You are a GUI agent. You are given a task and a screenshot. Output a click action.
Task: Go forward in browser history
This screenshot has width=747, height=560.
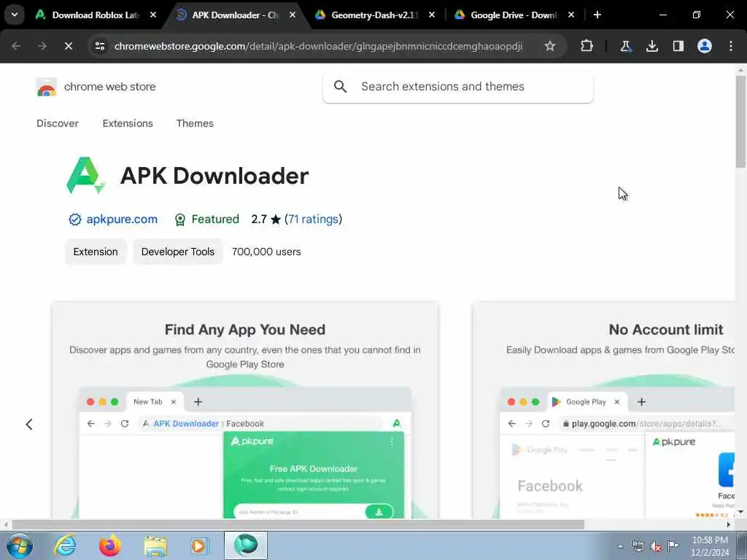42,46
